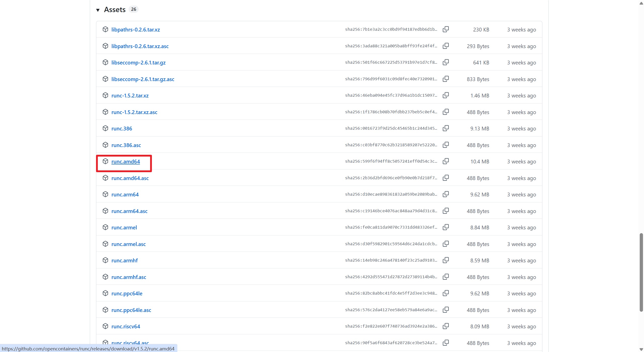Copy sha256 of runc.386.asc
The width and height of the screenshot is (644, 352).
pyautogui.click(x=446, y=145)
